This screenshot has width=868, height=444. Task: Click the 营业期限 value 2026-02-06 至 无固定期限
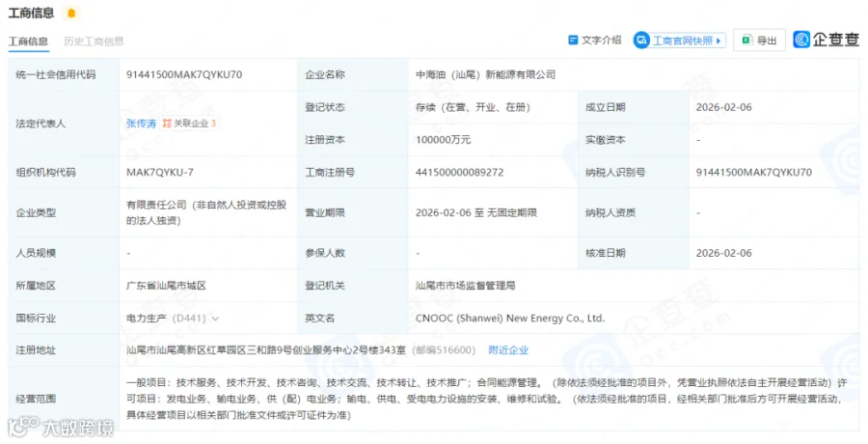476,212
